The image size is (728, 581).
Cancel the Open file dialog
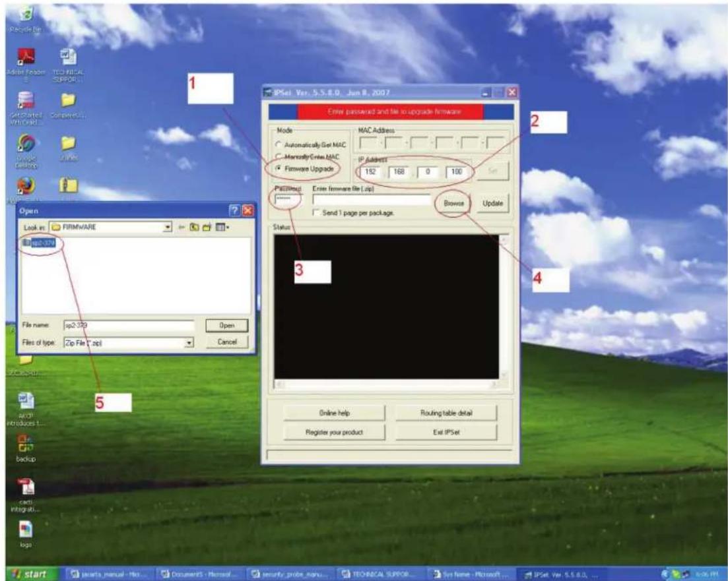(226, 342)
